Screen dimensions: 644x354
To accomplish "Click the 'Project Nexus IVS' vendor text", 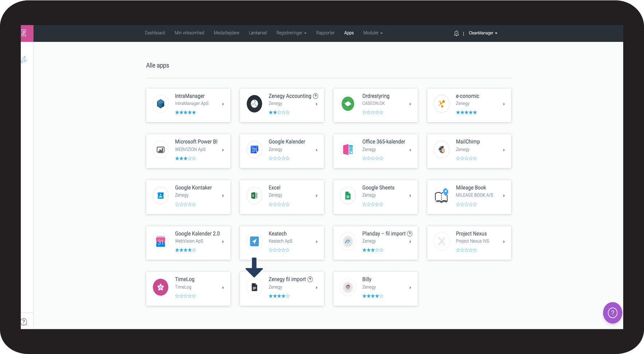I will coord(472,241).
